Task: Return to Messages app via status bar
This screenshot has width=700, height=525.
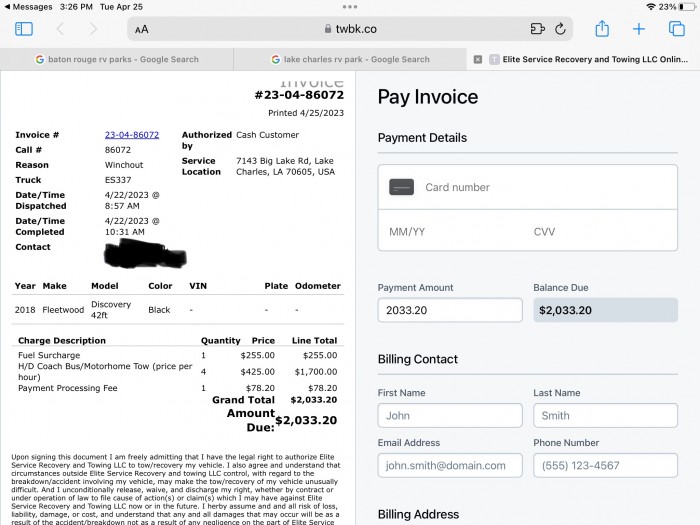Action: [28, 6]
